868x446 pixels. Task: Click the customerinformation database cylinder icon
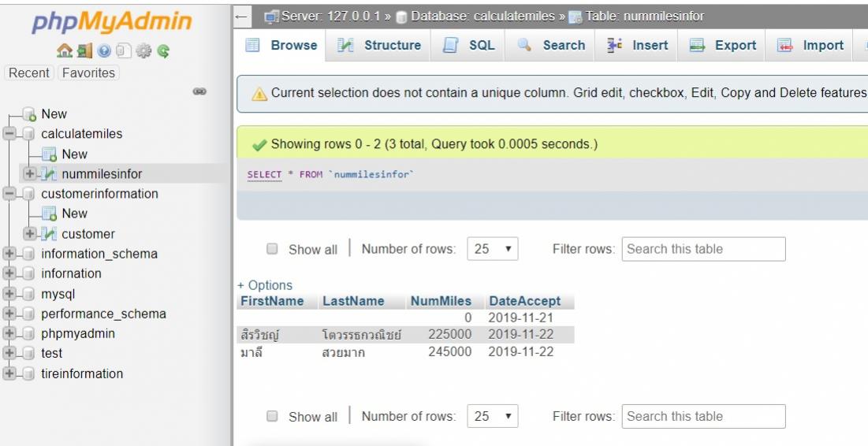[x=29, y=194]
